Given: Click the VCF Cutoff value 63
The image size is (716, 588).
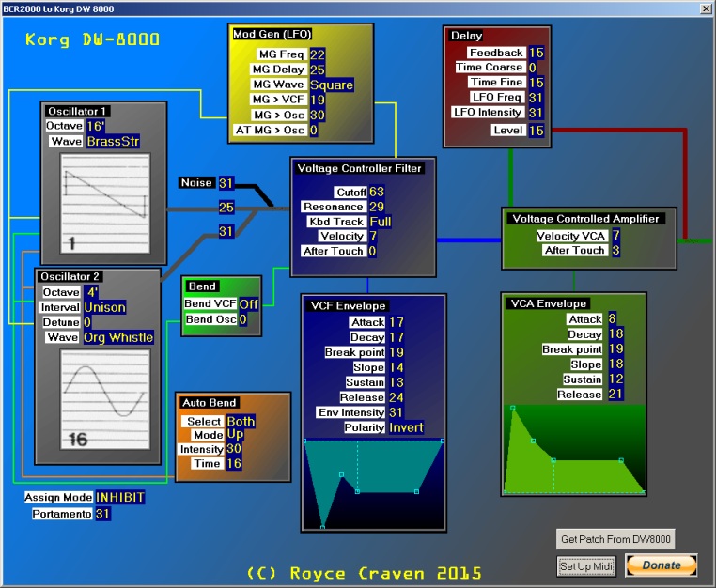Looking at the screenshot, I should click(x=377, y=192).
